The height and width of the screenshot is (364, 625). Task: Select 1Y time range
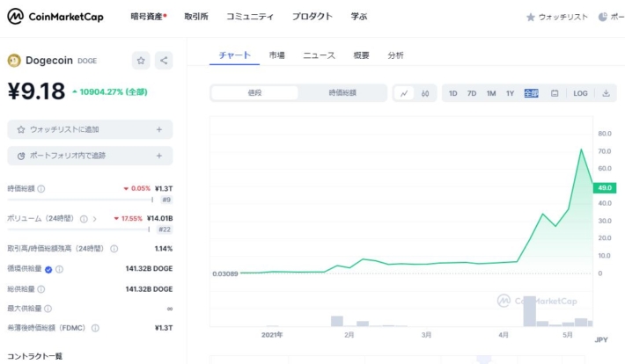[x=511, y=93]
